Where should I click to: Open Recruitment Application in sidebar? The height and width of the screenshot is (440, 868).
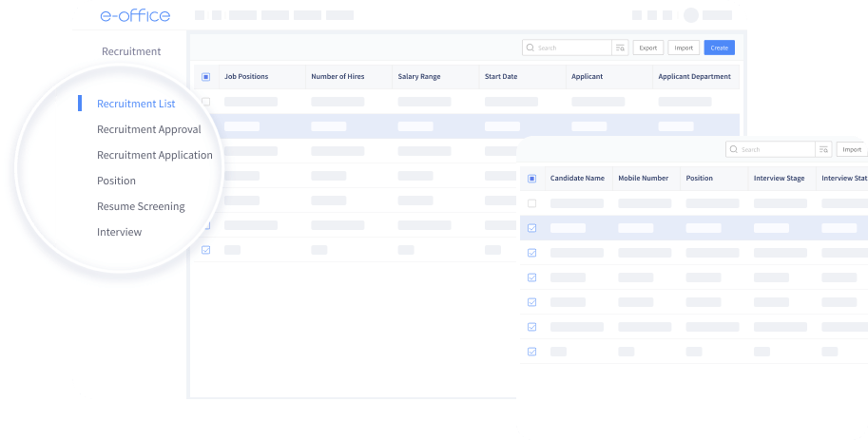click(154, 155)
